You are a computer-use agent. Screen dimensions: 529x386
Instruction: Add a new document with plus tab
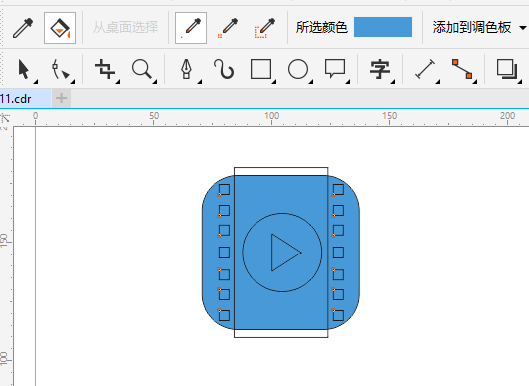tap(61, 99)
